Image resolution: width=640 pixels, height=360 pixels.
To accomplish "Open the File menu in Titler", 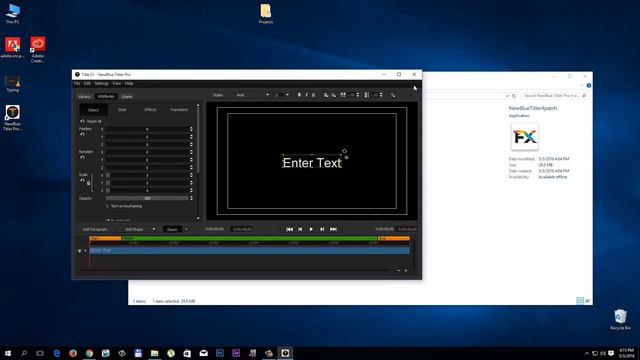I will click(77, 83).
